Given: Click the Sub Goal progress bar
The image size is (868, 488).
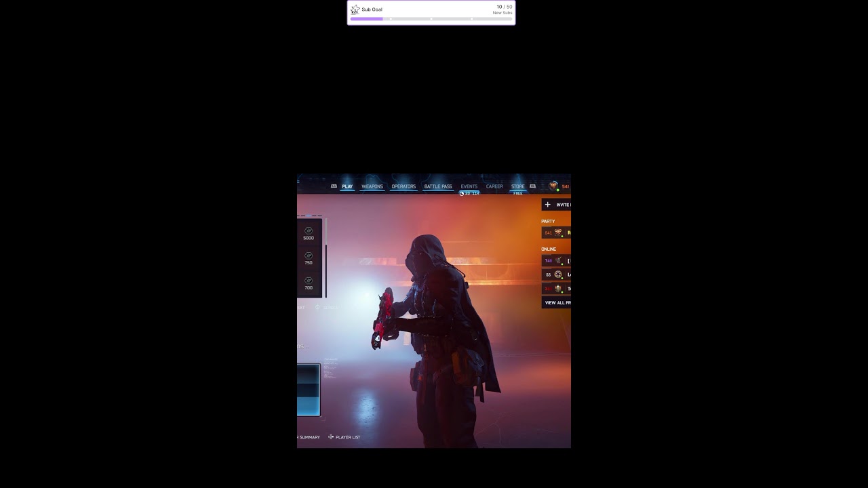Looking at the screenshot, I should coord(431,19).
